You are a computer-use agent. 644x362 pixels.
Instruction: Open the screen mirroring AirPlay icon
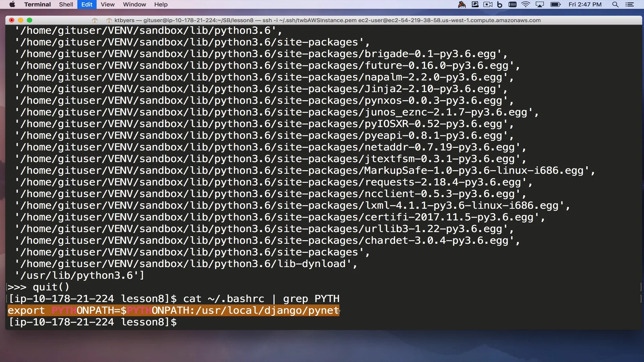(539, 4)
